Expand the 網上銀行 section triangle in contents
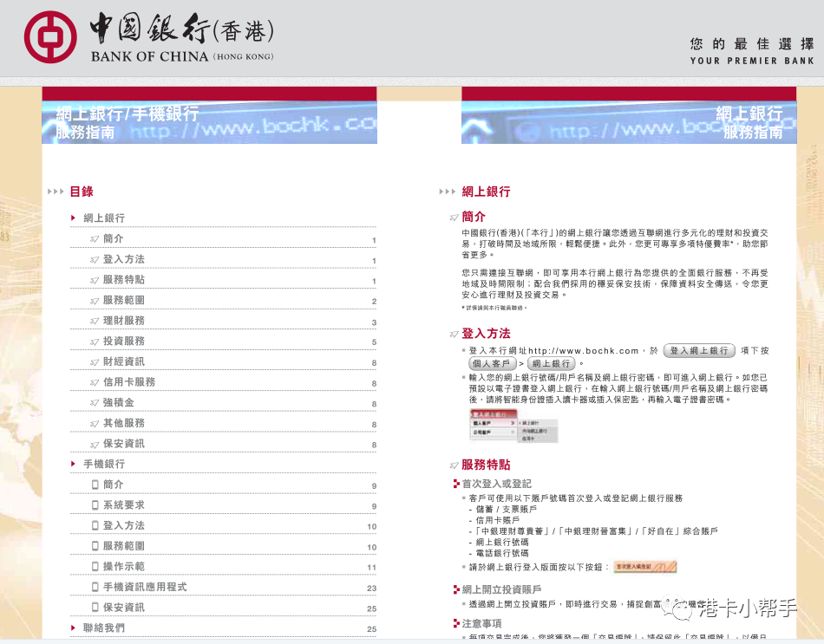Screen dimensions: 824x644 (73, 218)
